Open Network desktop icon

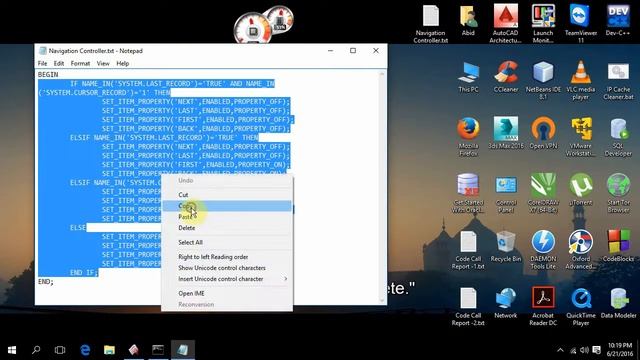tap(505, 303)
